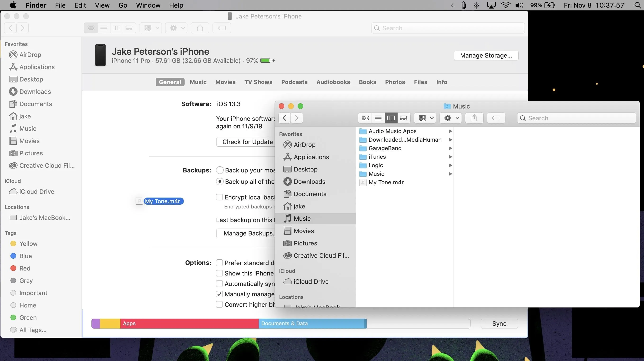The width and height of the screenshot is (644, 361).
Task: Enable Prefer standard definition videos checkbox
Action: (219, 263)
